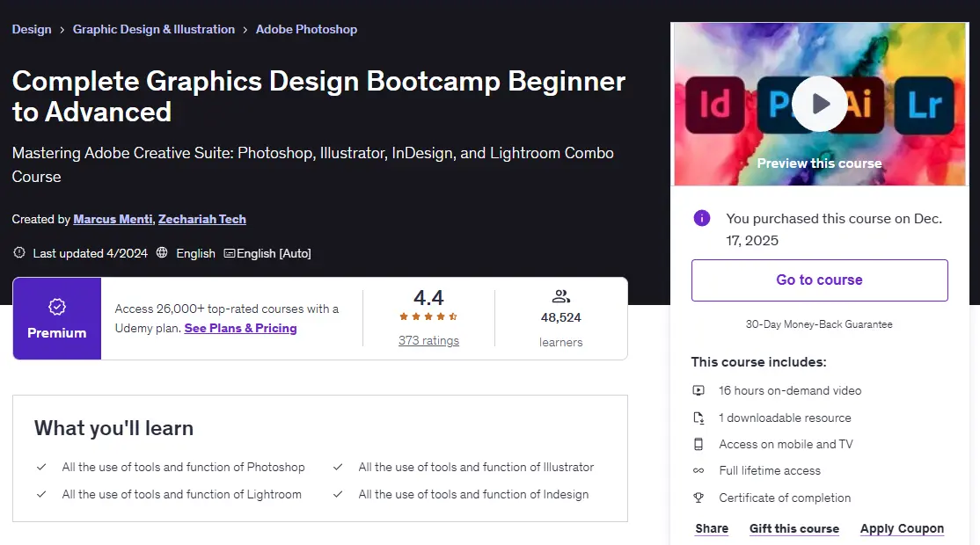The width and height of the screenshot is (980, 545).
Task: Click 16 hours on-demand video text
Action: coord(790,390)
